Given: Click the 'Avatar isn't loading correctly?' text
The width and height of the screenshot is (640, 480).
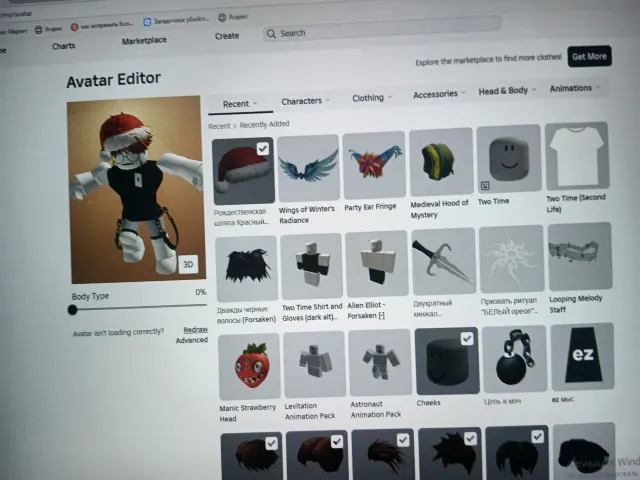Looking at the screenshot, I should coord(118,332).
